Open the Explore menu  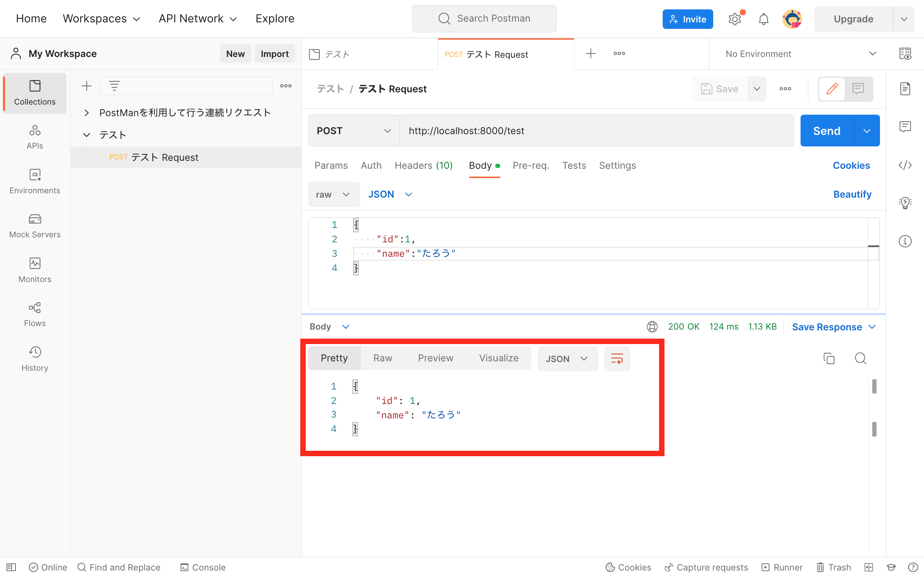coord(275,18)
